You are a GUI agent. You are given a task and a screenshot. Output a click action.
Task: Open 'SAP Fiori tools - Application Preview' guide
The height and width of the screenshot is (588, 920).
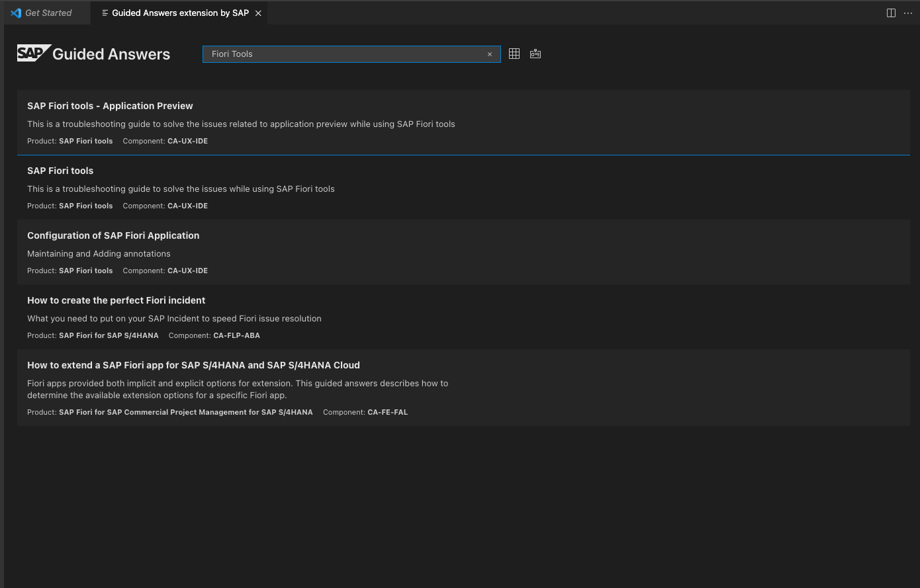pos(110,106)
